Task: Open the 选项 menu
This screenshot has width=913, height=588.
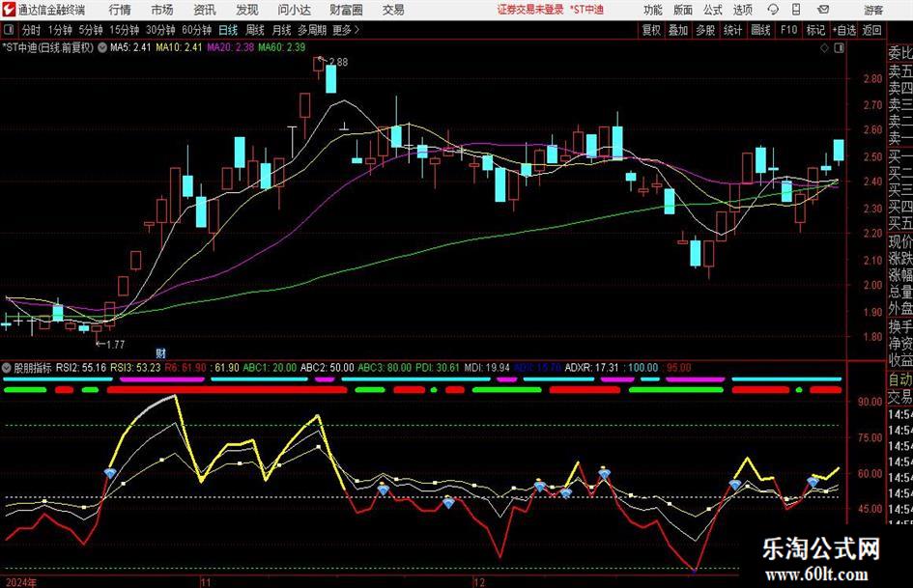Action: coord(742,10)
